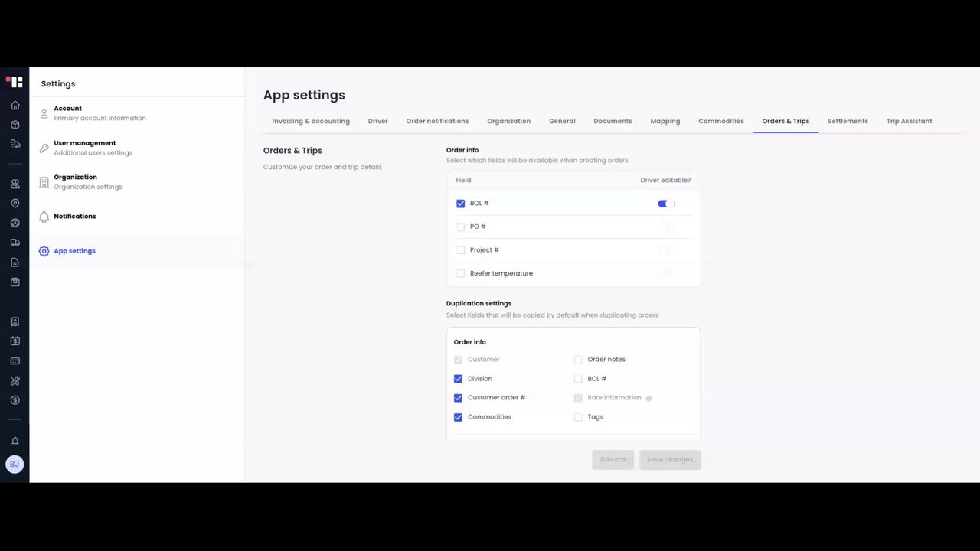Switch to the Trip Assistant tab
The width and height of the screenshot is (980, 551).
[909, 121]
